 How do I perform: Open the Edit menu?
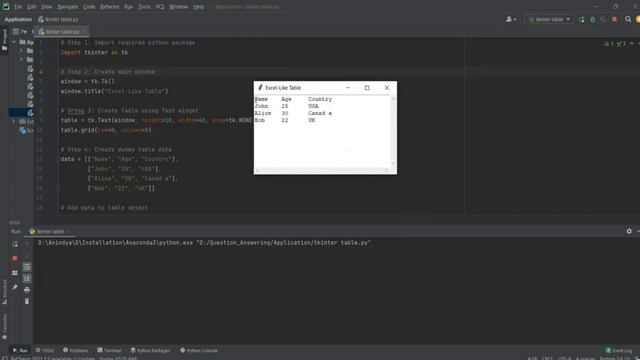(31, 7)
